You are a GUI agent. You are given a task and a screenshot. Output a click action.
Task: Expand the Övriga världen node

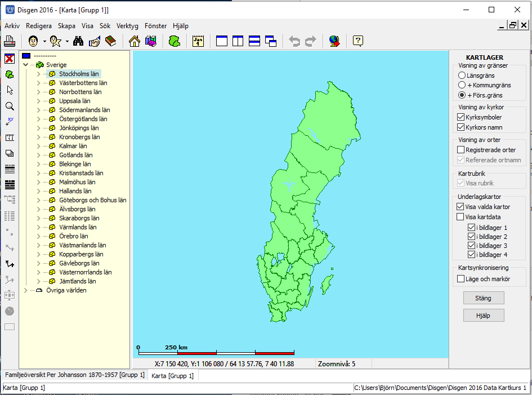click(26, 290)
